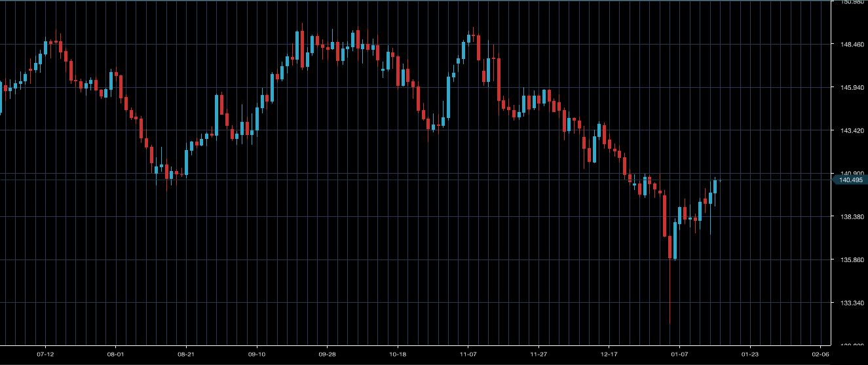Pick the 01-23 date label
Screen dimensions: 868x365
[750, 353]
